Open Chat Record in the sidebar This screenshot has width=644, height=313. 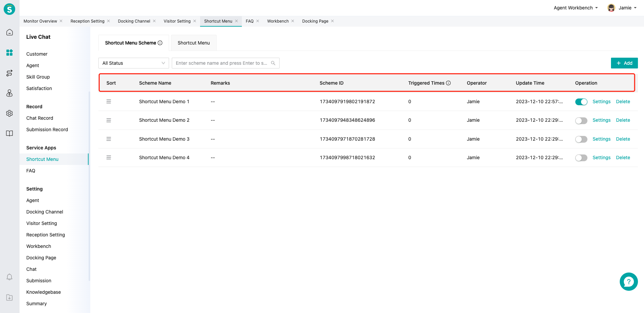[x=40, y=118]
